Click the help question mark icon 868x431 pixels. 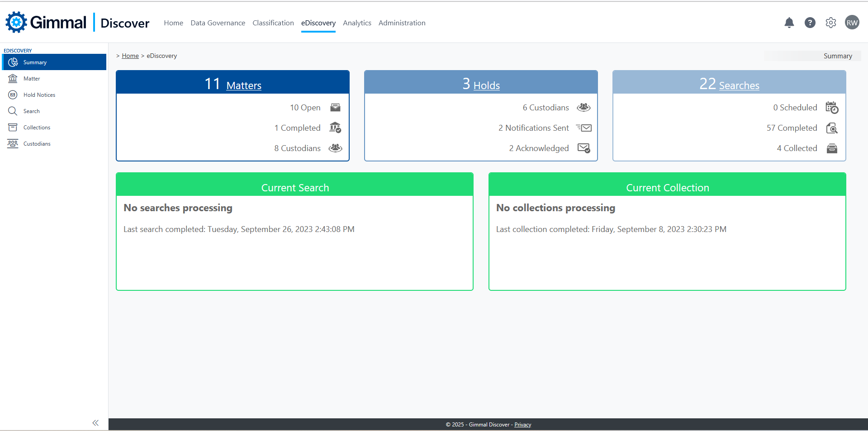tap(810, 23)
